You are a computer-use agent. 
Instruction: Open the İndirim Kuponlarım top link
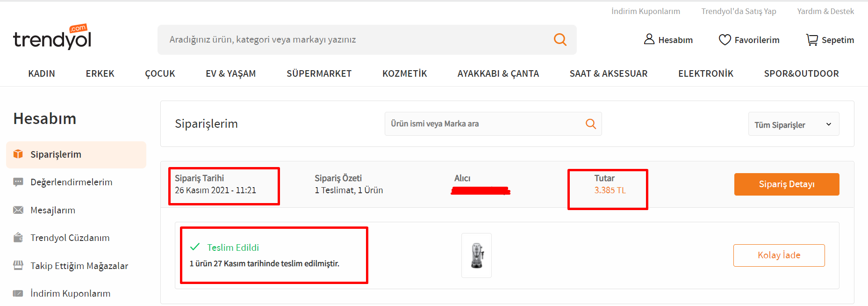(x=646, y=11)
